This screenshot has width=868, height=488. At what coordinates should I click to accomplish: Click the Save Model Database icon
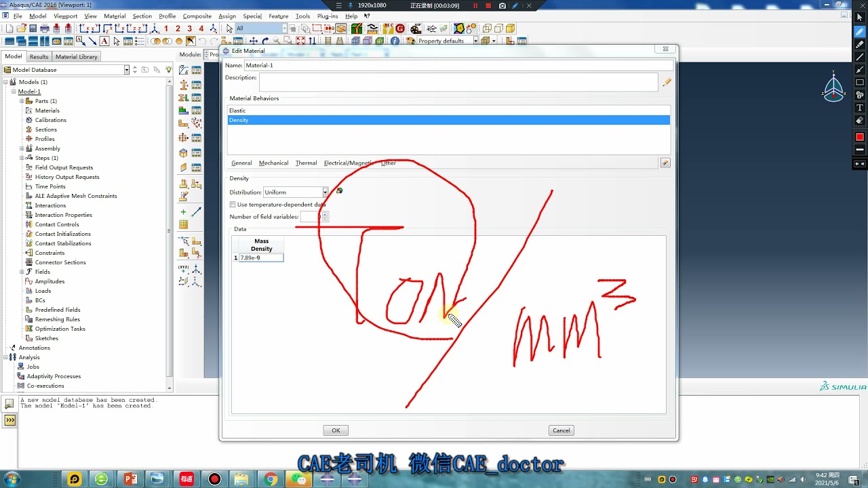pyautogui.click(x=33, y=28)
